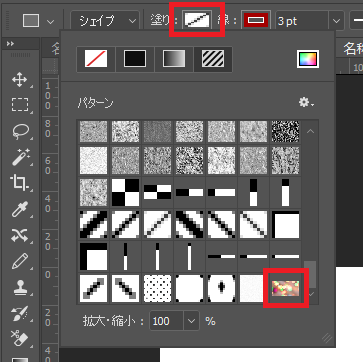363x362 pixels.
Task: Set fill to no color
Action: pyautogui.click(x=96, y=59)
